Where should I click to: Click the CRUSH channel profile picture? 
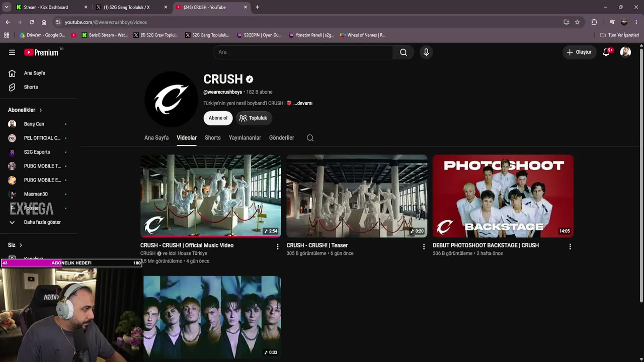point(171,99)
